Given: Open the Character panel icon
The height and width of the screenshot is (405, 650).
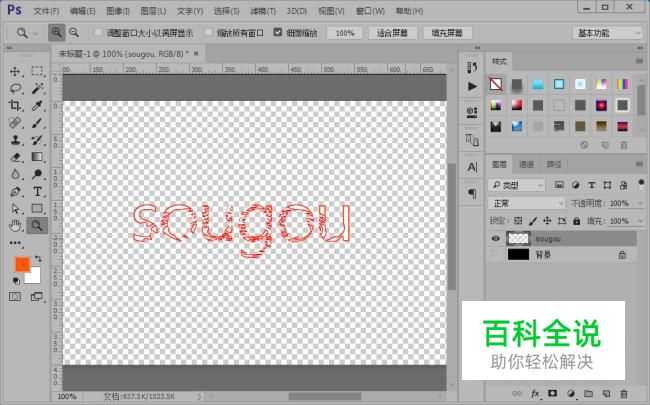Looking at the screenshot, I should pyautogui.click(x=472, y=167).
